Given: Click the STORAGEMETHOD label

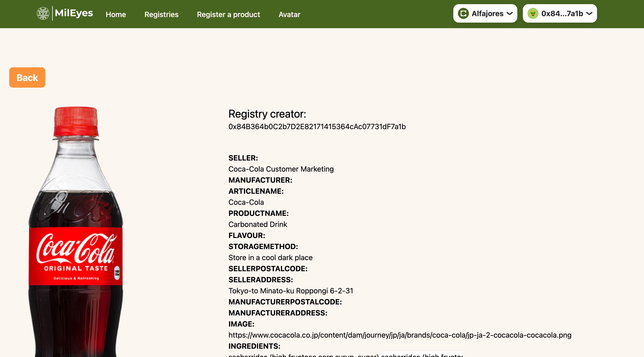Looking at the screenshot, I should tap(263, 246).
